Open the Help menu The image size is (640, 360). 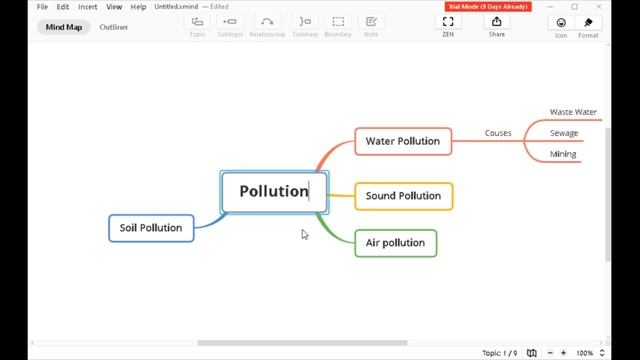pos(138,7)
